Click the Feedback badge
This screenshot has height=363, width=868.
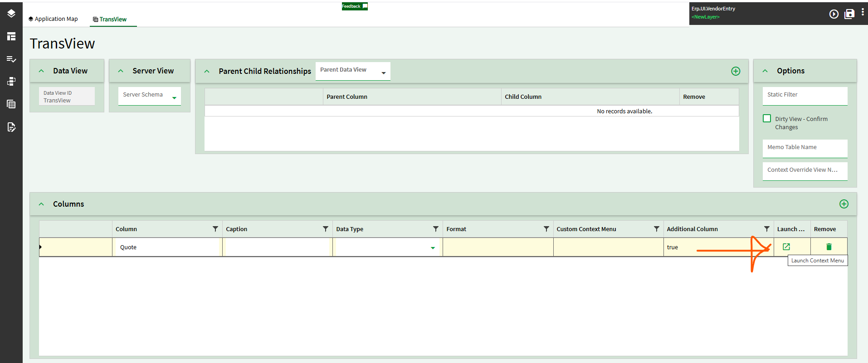click(x=355, y=6)
